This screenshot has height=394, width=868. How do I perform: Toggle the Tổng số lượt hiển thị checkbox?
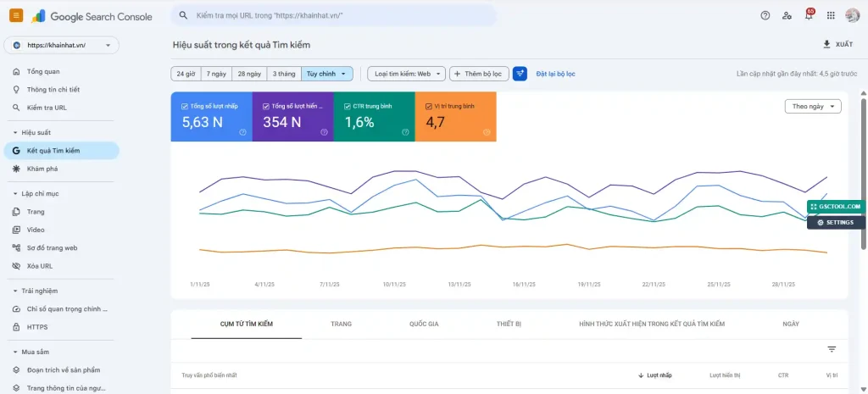(x=265, y=106)
